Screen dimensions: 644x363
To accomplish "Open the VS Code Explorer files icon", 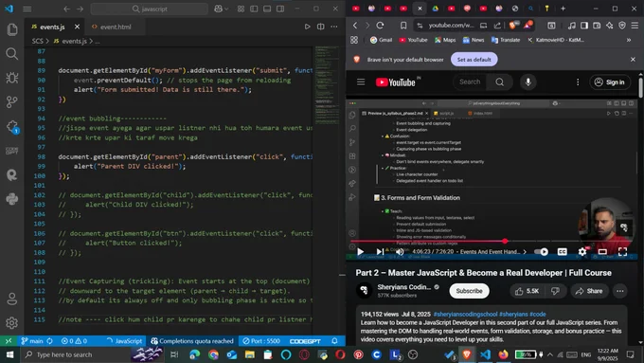I will tap(12, 29).
